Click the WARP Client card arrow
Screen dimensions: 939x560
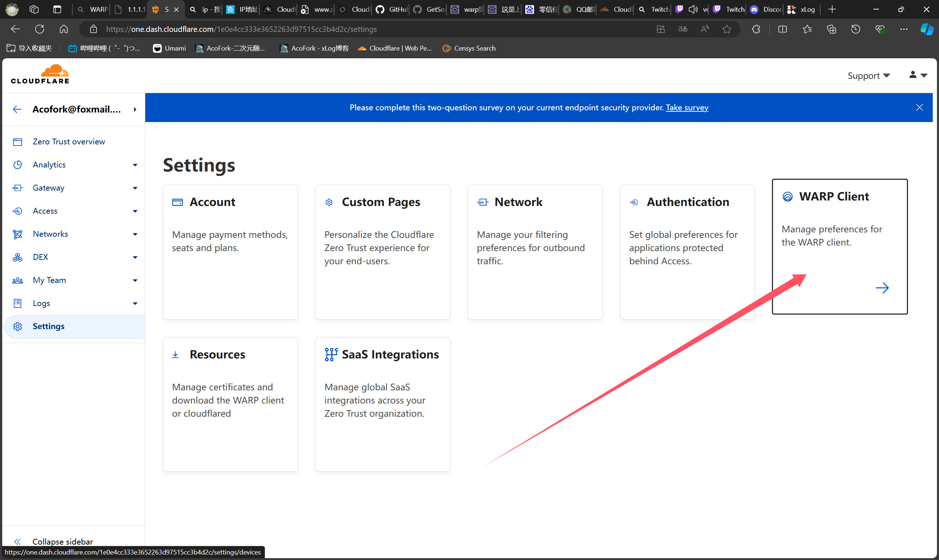point(882,288)
